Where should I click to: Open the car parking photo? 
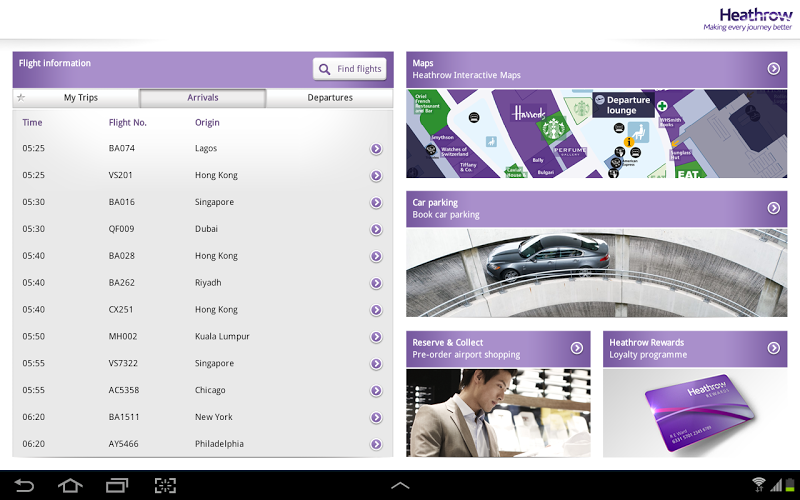coord(596,273)
